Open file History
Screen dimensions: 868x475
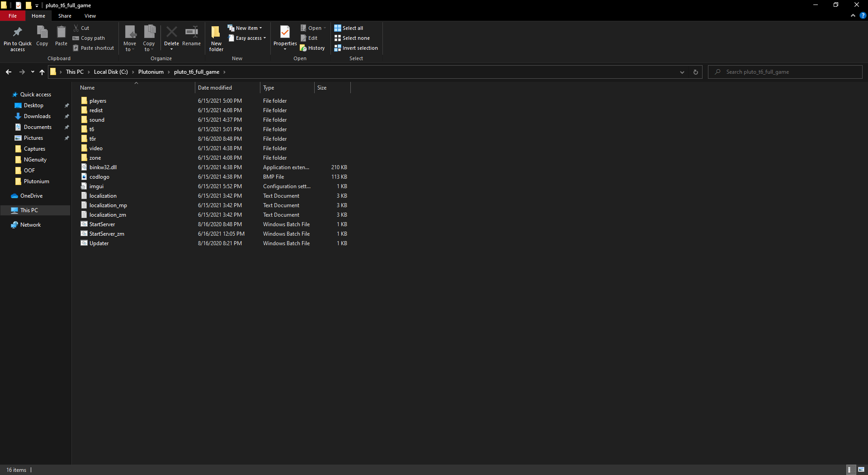point(312,48)
